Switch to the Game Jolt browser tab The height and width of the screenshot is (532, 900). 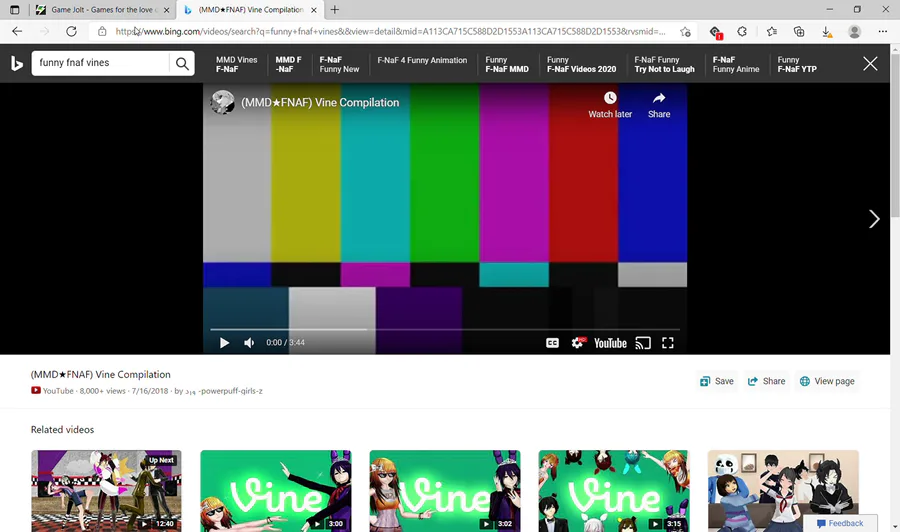pos(102,10)
